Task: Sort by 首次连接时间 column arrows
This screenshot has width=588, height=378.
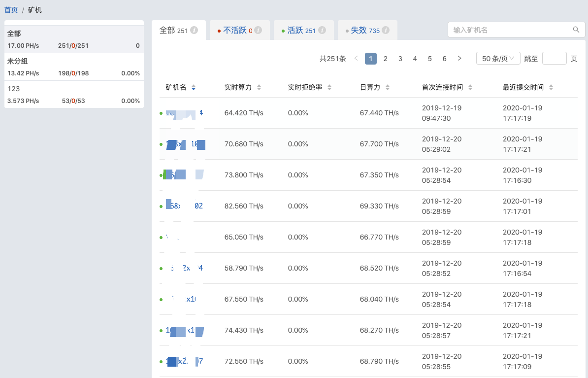Action: pos(470,88)
